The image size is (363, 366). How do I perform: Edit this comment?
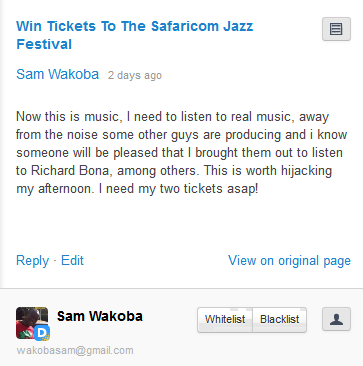(x=72, y=260)
